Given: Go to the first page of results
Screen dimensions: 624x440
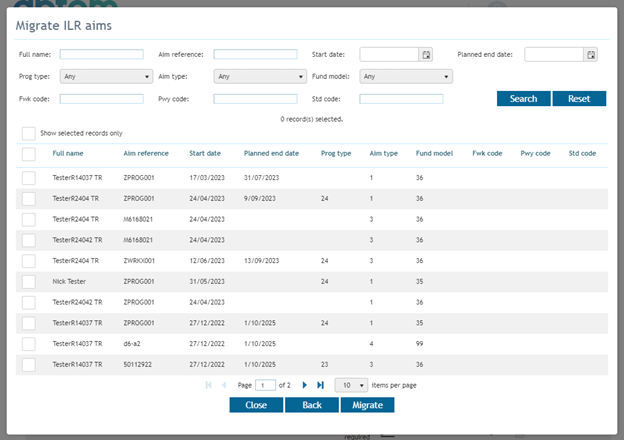Looking at the screenshot, I should pos(209,385).
